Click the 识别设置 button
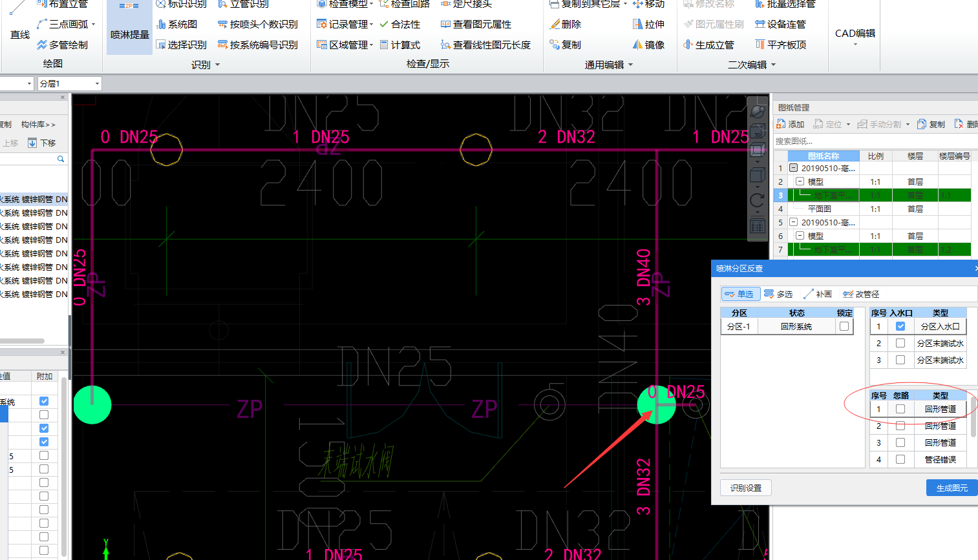Viewport: 978px width, 560px height. (x=746, y=488)
